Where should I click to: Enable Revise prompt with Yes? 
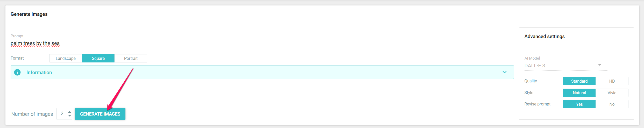coord(579,104)
